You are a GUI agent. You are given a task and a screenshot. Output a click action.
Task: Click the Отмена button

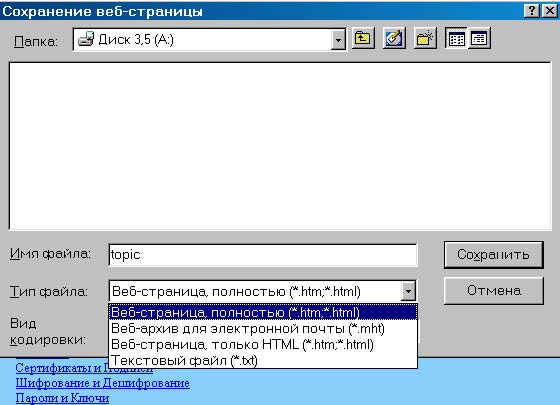tap(494, 290)
